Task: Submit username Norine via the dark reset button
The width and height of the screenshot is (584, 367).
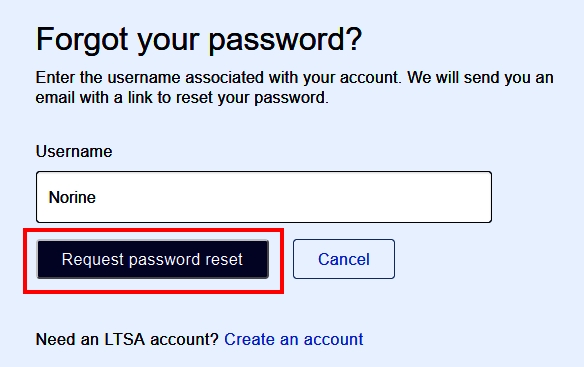Action: [x=153, y=259]
